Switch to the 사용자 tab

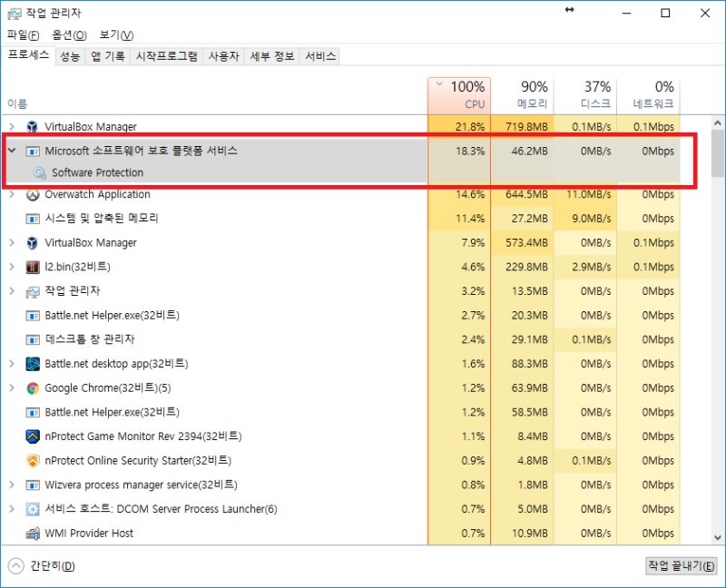223,56
